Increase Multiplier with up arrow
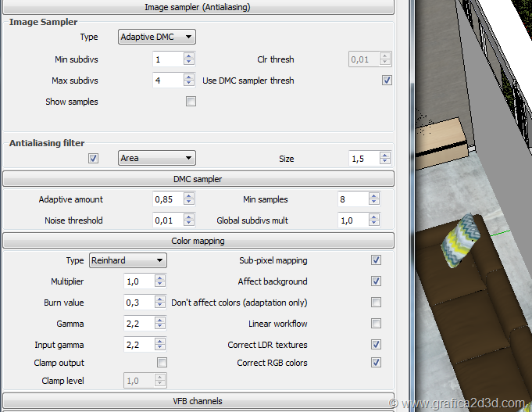Image resolution: width=532 pixels, height=412 pixels. coord(160,278)
